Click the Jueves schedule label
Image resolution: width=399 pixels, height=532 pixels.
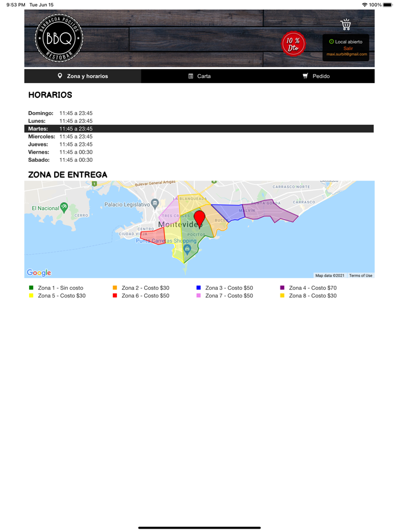pyautogui.click(x=38, y=144)
